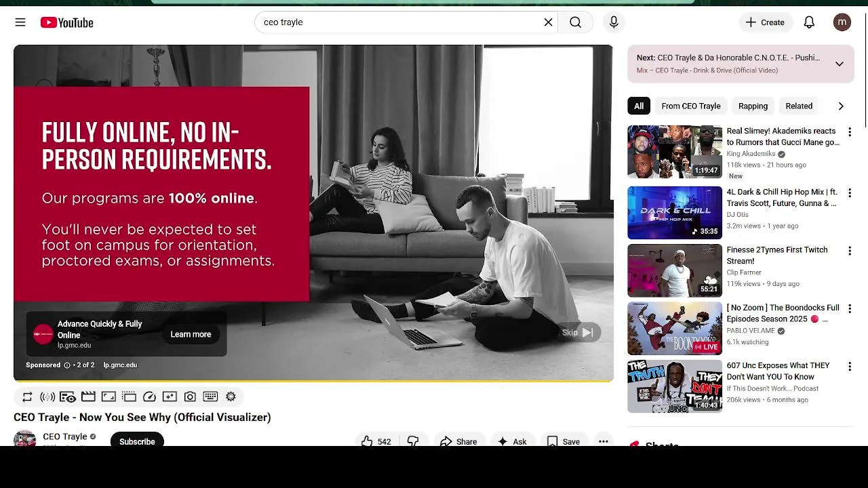The height and width of the screenshot is (488, 868).
Task: Select the Rapping filter chip
Action: coord(753,106)
